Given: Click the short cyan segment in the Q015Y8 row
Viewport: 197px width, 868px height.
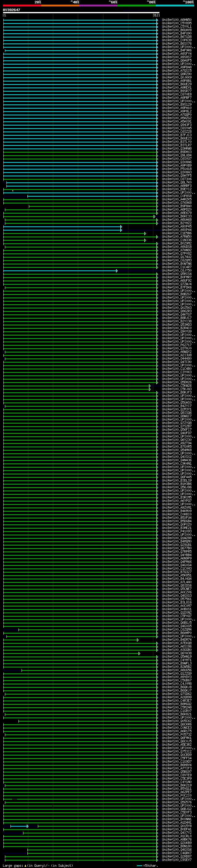Looking at the screenshot, I should 19,826.
